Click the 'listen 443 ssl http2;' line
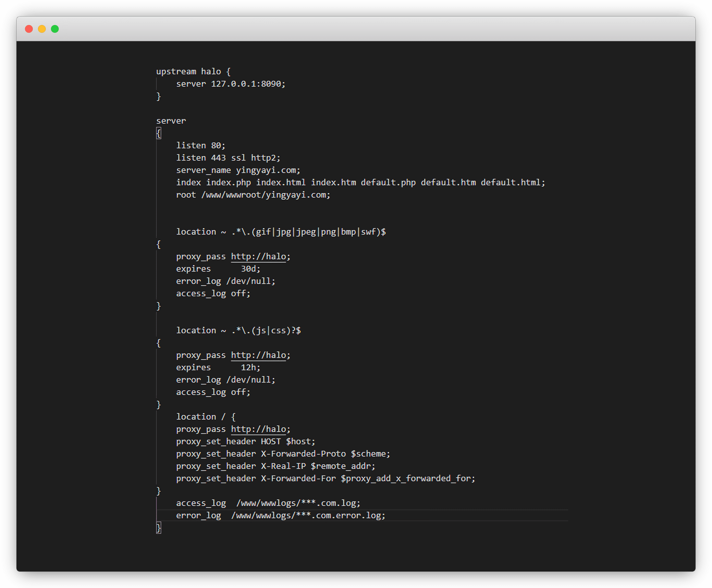The width and height of the screenshot is (712, 588). 228,158
